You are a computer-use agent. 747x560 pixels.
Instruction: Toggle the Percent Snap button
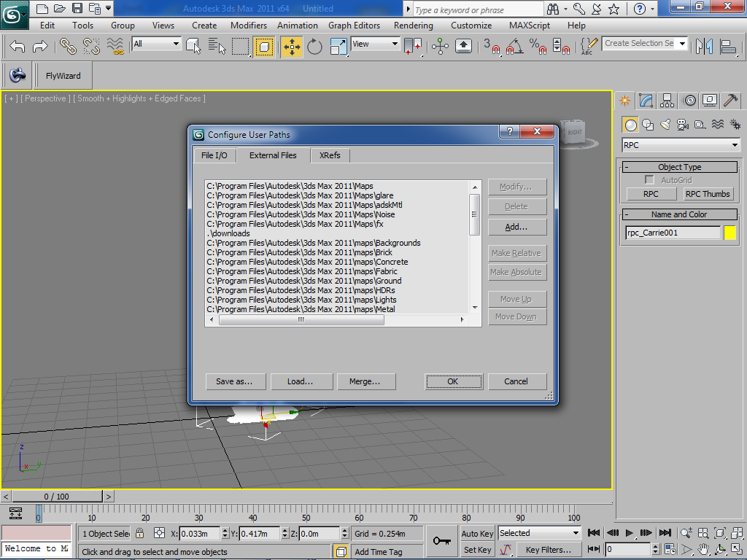(x=538, y=47)
